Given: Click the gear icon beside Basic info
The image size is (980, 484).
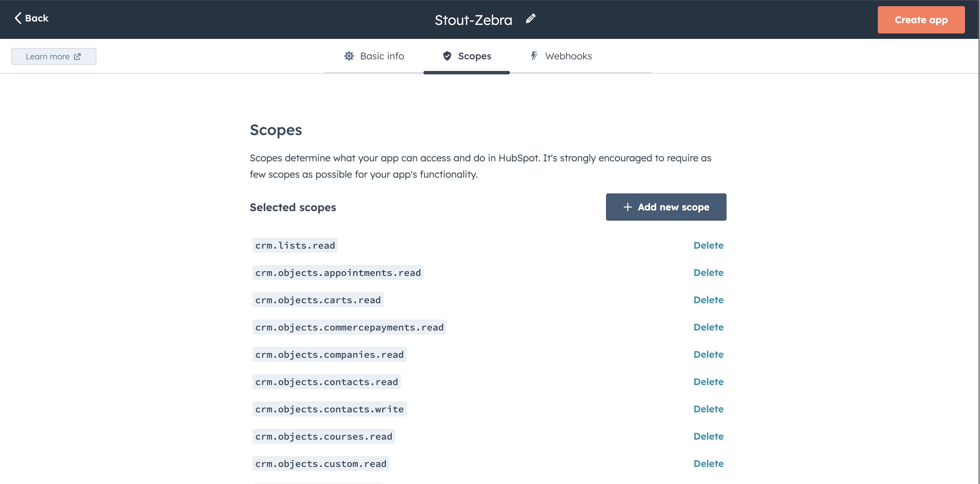Looking at the screenshot, I should [349, 56].
